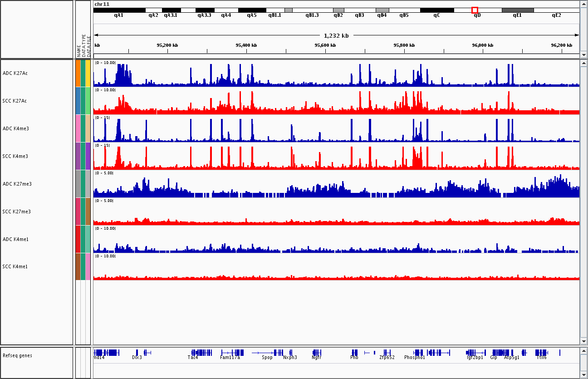Viewport: 588px width, 379px height.
Task: Jump to the dark qE1 cytoband on the ideogram
Action: click(x=517, y=10)
